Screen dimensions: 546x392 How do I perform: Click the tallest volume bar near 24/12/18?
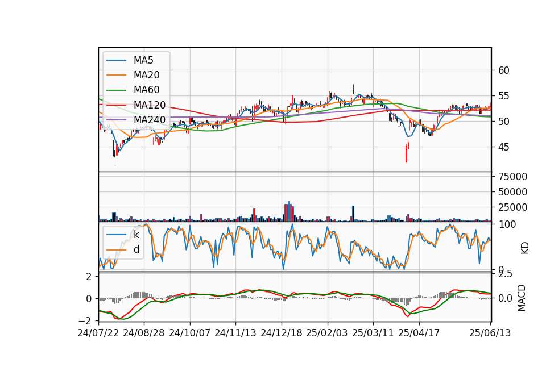(289, 211)
